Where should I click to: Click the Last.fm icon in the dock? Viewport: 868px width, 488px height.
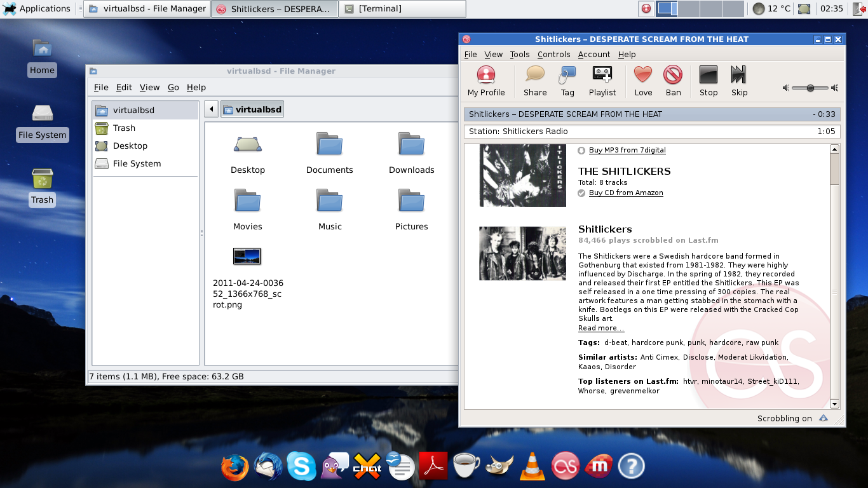point(566,467)
